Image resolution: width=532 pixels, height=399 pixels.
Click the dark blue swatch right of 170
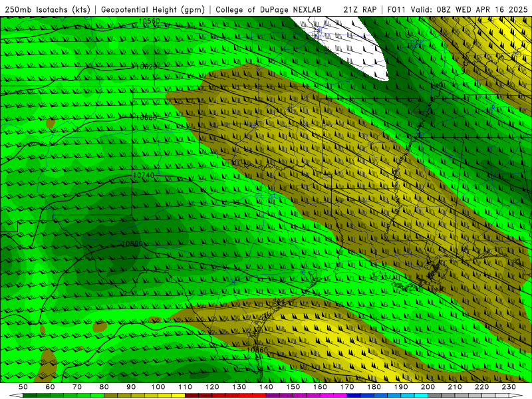pos(354,396)
